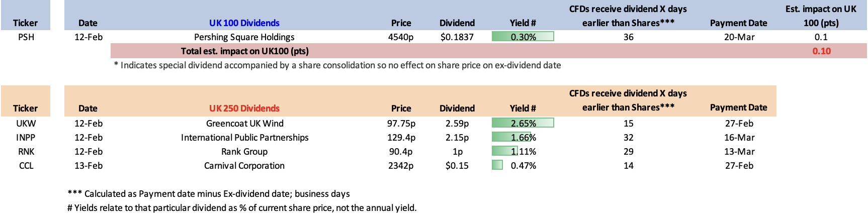The image size is (868, 221).
Task: Click the Greencoat UK Wind price 97.75p
Action: point(401,124)
